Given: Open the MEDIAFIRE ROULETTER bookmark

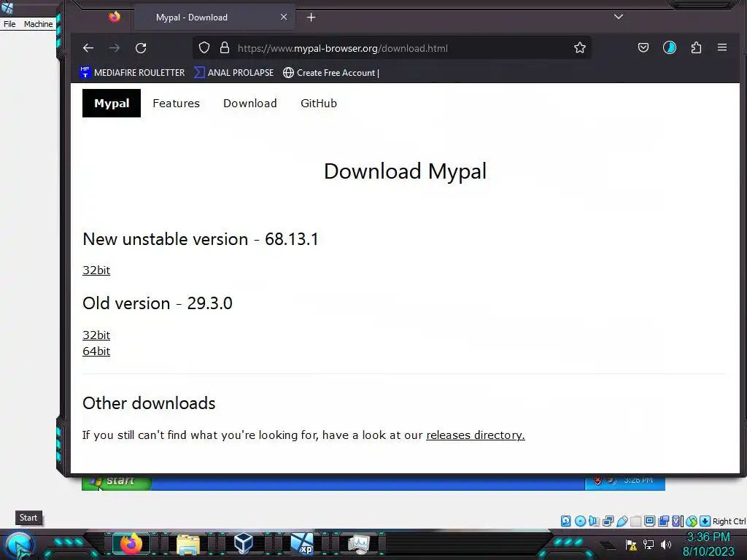Looking at the screenshot, I should tap(133, 73).
